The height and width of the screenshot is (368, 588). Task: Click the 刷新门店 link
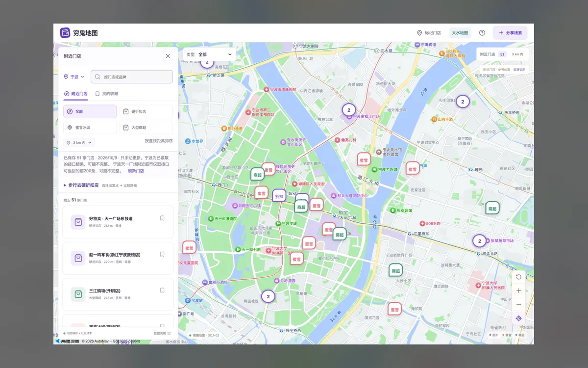136,171
